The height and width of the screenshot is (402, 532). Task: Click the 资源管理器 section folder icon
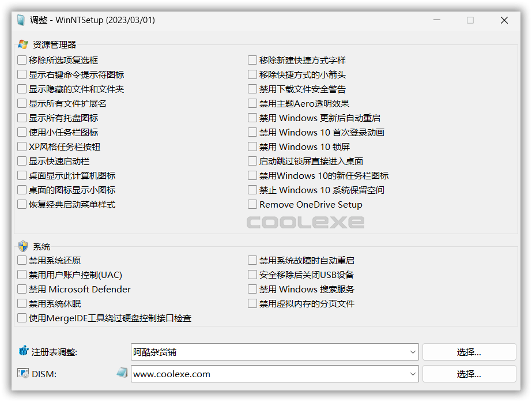(23, 44)
